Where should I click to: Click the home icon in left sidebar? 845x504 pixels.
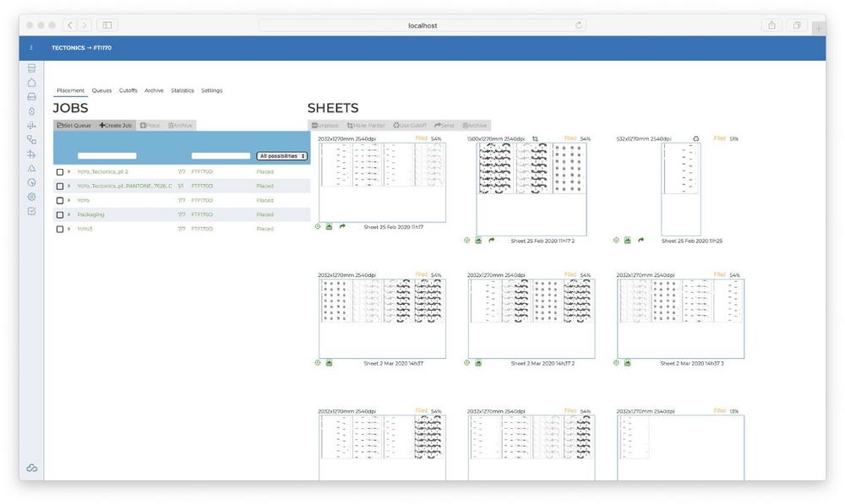pyautogui.click(x=31, y=83)
